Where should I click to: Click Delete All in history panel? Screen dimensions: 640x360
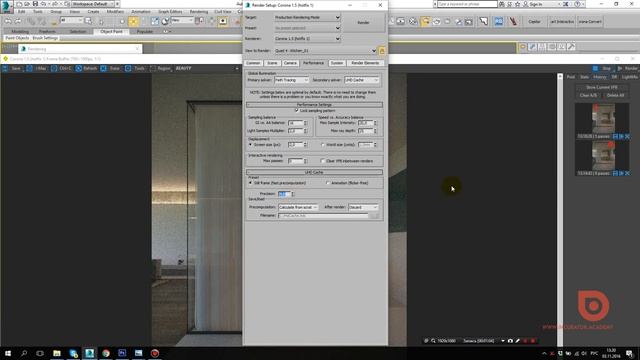point(616,96)
